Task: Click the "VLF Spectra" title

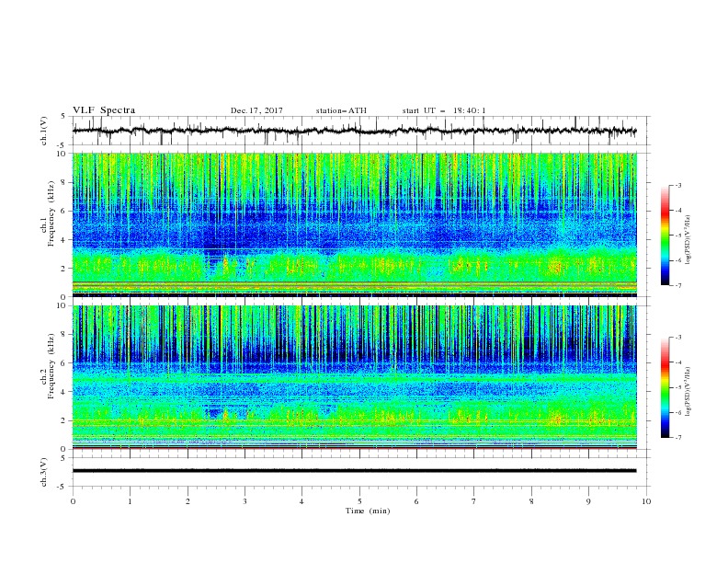Action: click(x=104, y=110)
